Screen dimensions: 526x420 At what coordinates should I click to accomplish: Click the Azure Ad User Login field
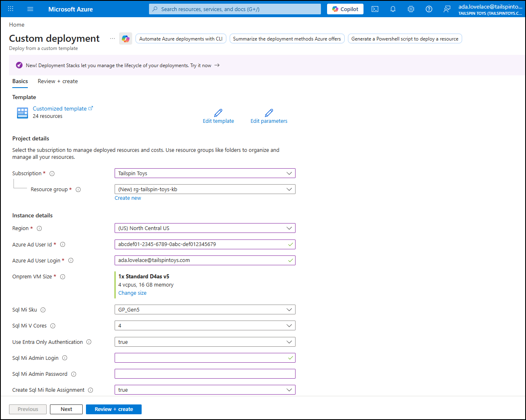205,260
